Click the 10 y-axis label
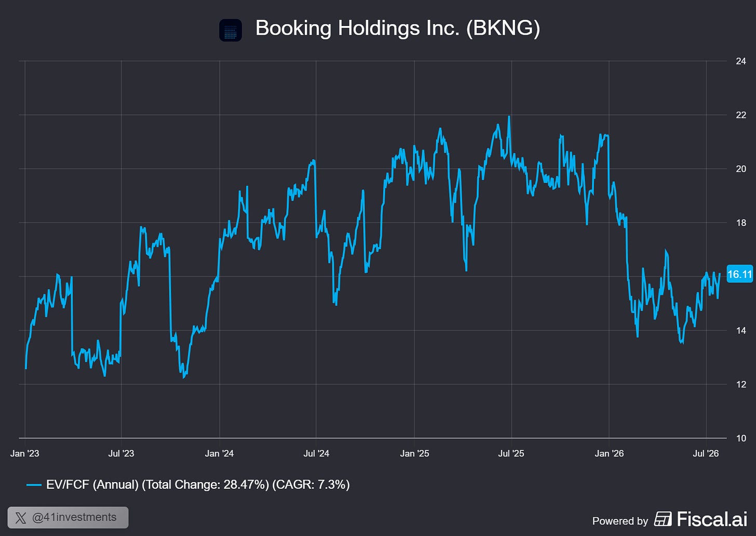This screenshot has width=756, height=536. pyautogui.click(x=741, y=438)
